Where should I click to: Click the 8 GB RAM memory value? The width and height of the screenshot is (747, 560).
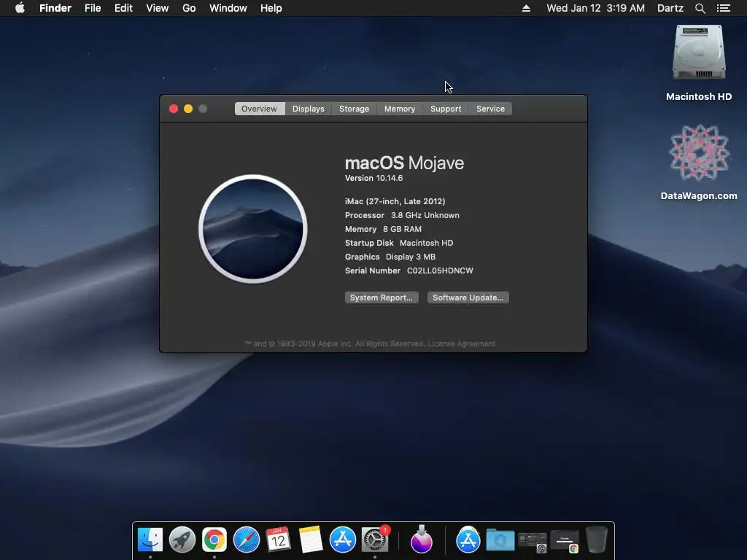(x=403, y=229)
